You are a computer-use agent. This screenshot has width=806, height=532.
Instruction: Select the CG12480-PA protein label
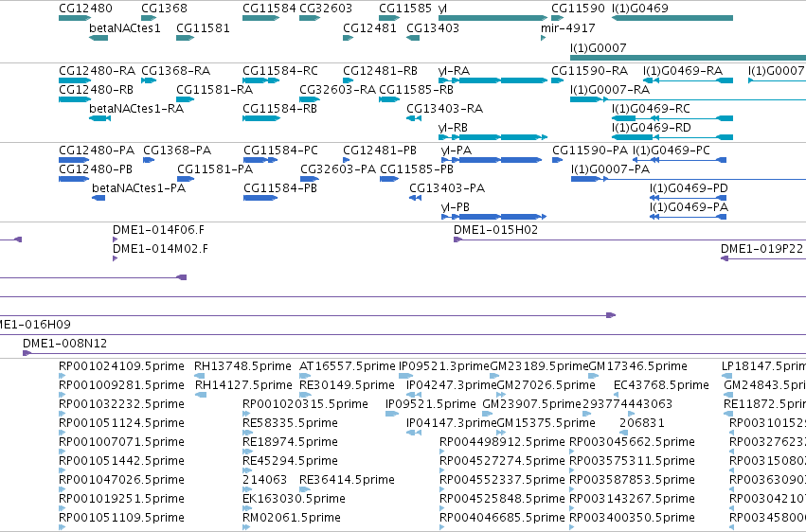[97, 150]
